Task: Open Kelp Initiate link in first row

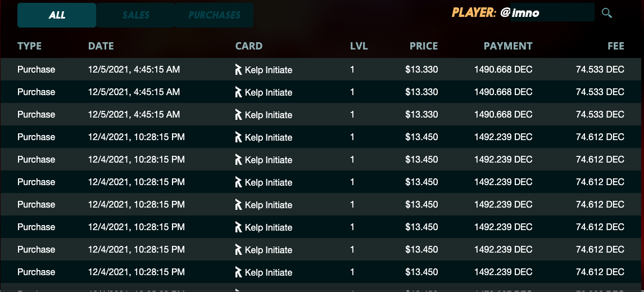Action: [269, 70]
